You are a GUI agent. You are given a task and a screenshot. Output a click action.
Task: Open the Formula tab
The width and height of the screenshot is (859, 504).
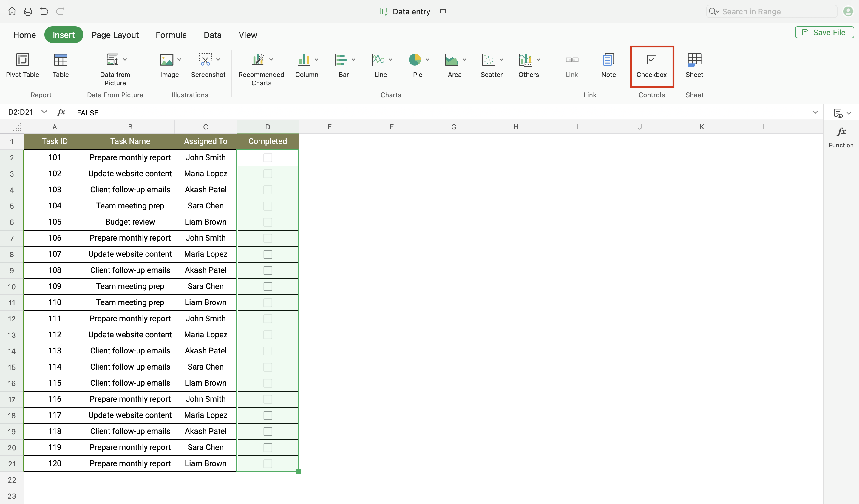click(171, 35)
